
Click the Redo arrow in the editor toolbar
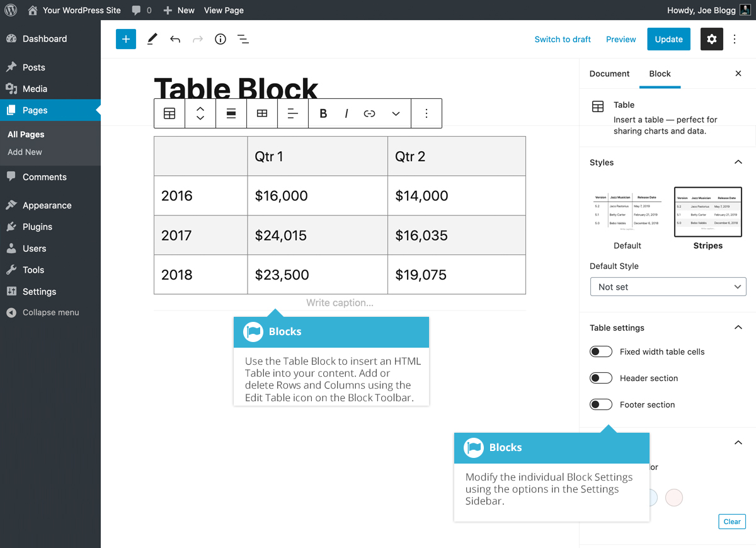coord(197,39)
